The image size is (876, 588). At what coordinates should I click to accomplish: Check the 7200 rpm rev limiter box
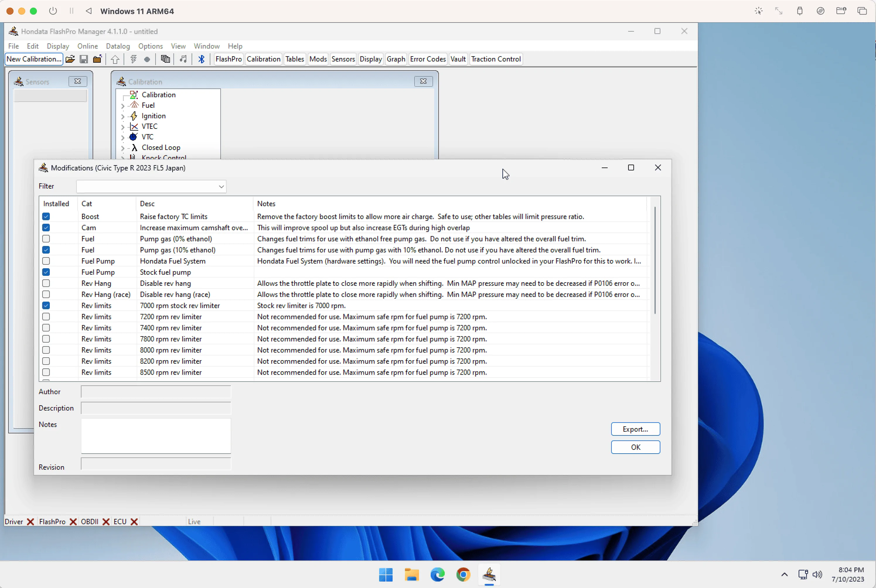[x=46, y=317]
